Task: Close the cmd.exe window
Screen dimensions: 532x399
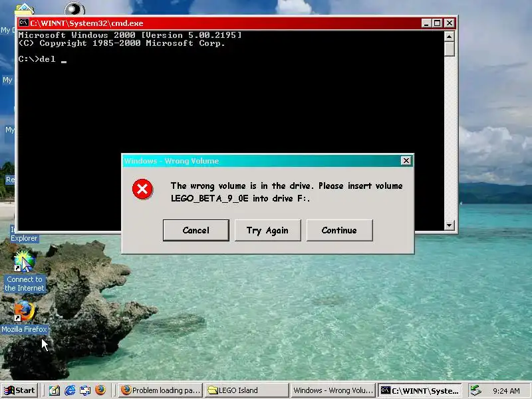Action: [450, 23]
